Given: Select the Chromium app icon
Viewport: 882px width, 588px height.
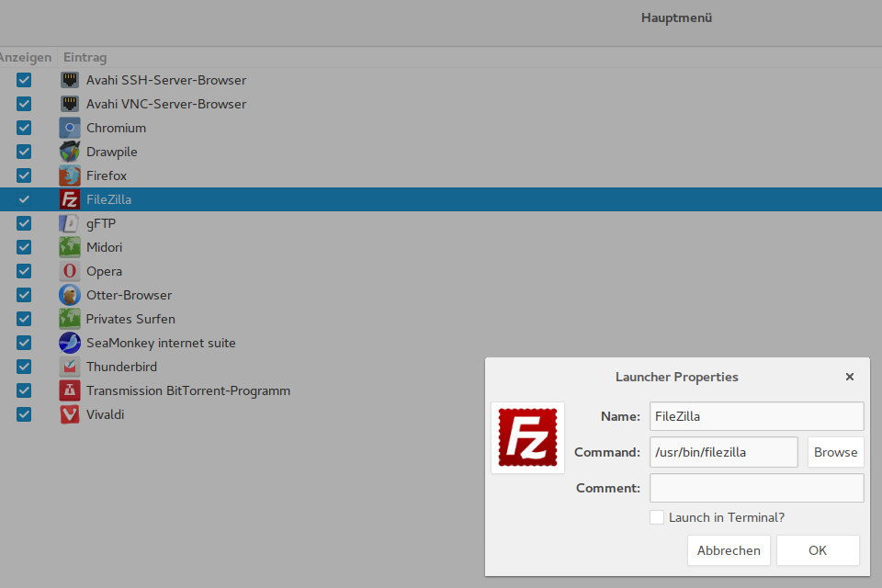Looking at the screenshot, I should tap(70, 128).
